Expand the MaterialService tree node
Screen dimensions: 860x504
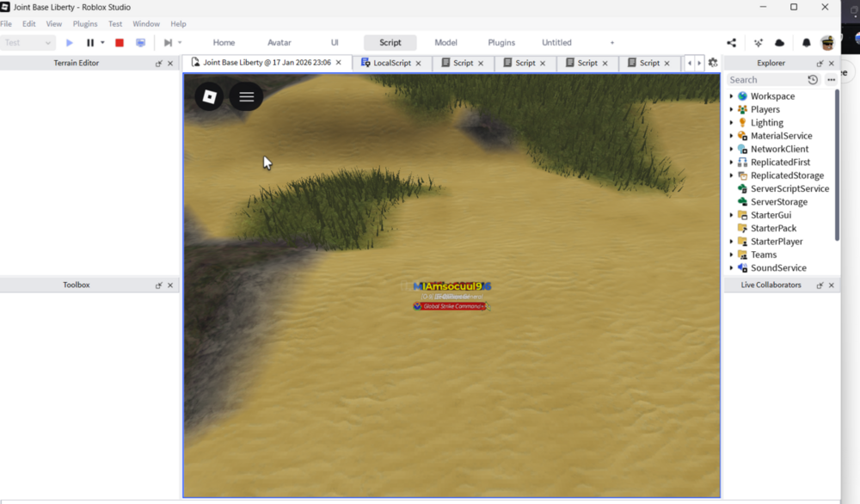click(x=731, y=135)
